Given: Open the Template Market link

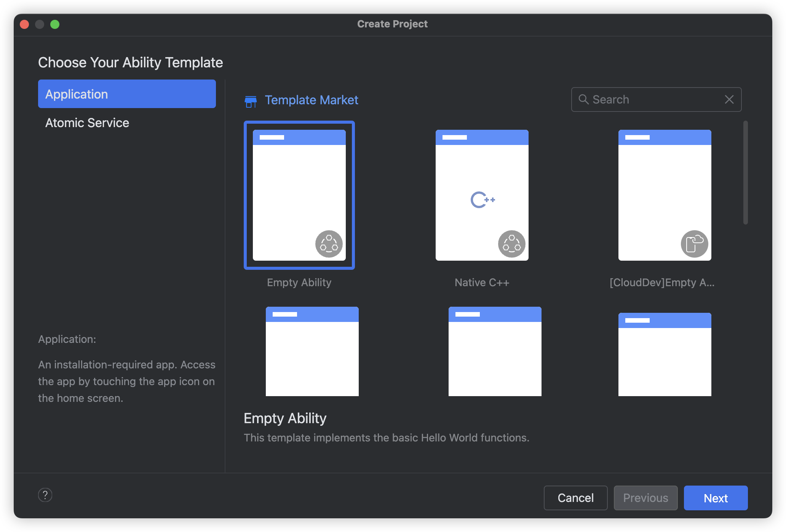Looking at the screenshot, I should coord(311,100).
